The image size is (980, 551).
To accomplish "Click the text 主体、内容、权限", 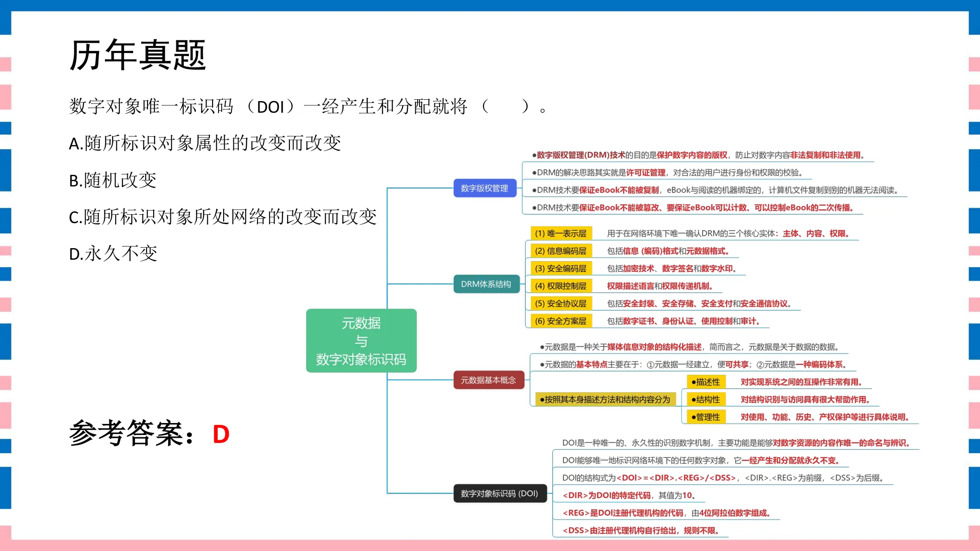I will click(x=816, y=234).
